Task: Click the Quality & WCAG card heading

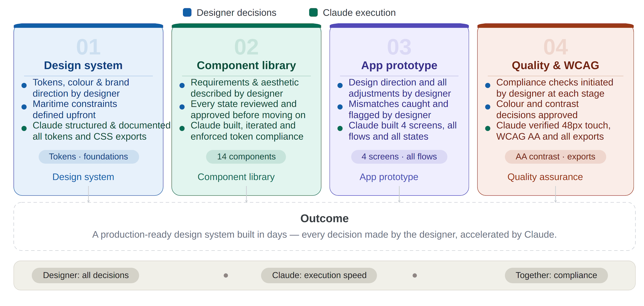Action: pyautogui.click(x=555, y=65)
